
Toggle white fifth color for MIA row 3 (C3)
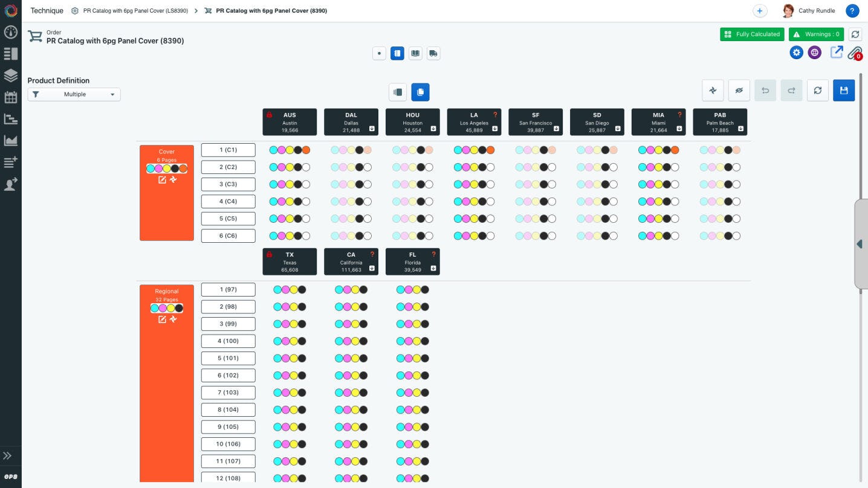click(675, 184)
